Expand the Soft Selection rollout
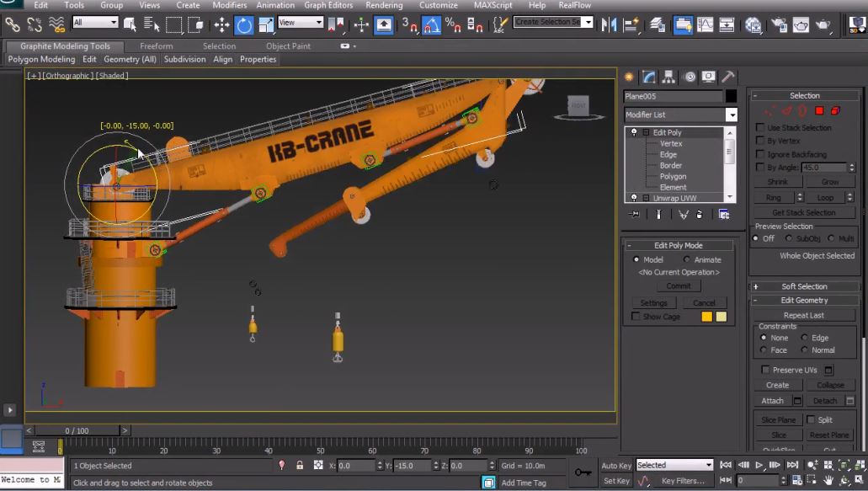The height and width of the screenshot is (491, 868). 804,286
